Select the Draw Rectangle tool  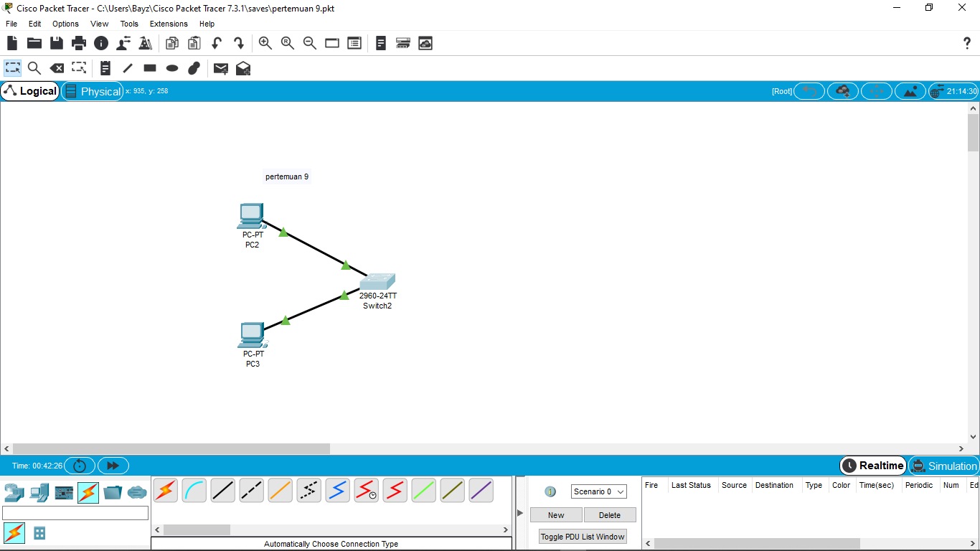[150, 68]
